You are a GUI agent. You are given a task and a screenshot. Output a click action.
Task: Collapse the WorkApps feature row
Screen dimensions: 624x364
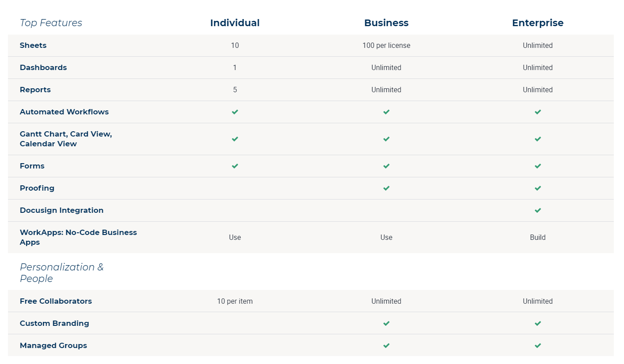tap(78, 237)
